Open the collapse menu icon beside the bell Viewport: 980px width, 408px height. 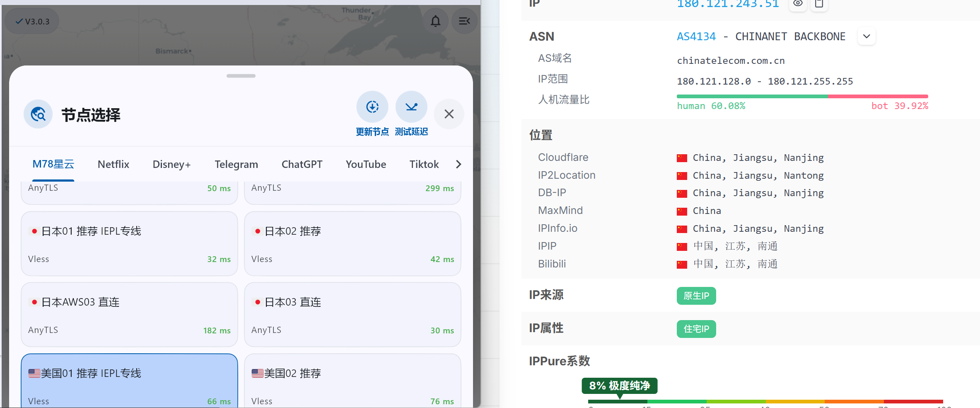(464, 21)
